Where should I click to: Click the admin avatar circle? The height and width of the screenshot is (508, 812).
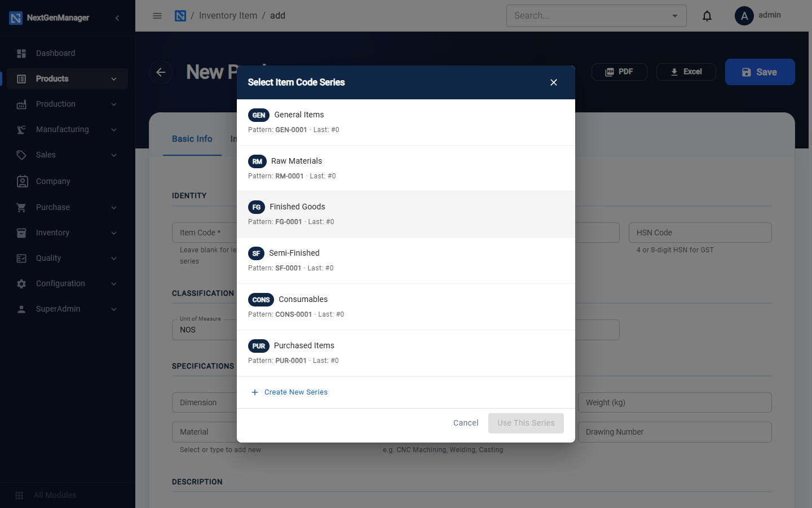pos(744,16)
